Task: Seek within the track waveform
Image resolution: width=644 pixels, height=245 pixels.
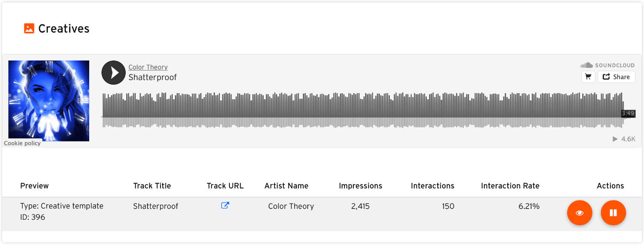Action: pos(361,110)
